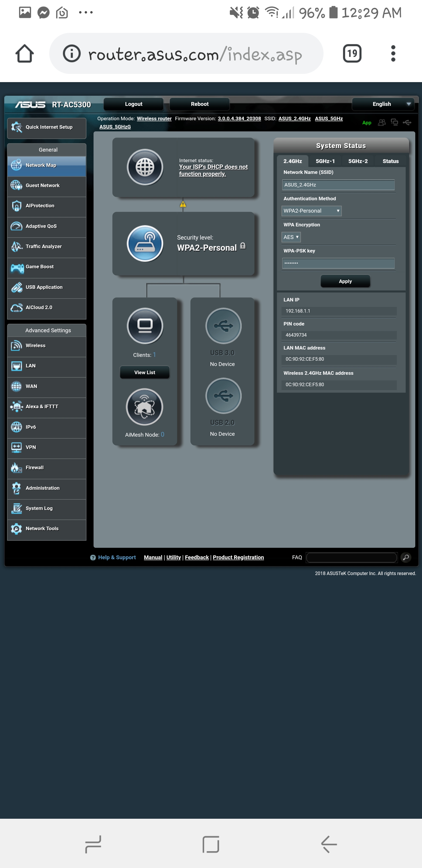The image size is (422, 868).
Task: Open Traffic Analyzer page
Action: (x=47, y=247)
